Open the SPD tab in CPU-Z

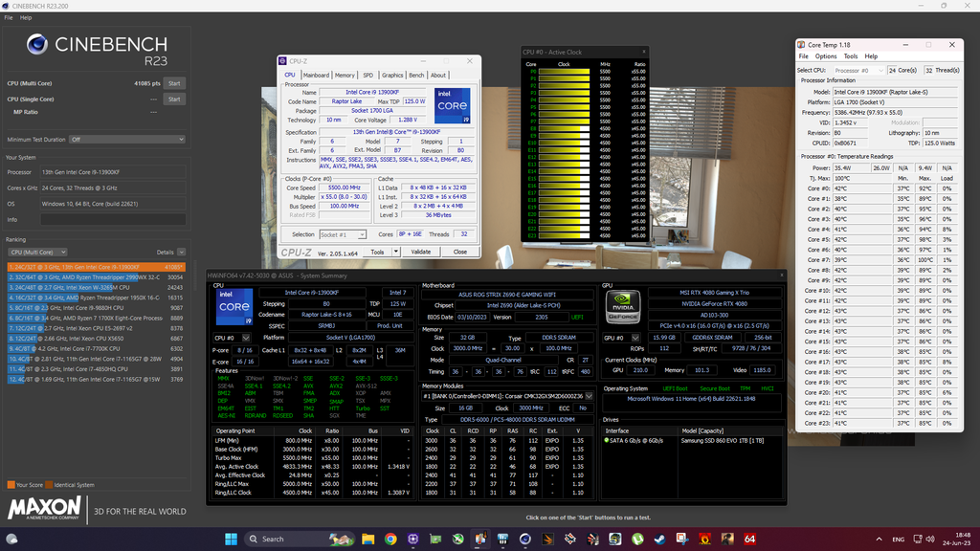click(367, 75)
